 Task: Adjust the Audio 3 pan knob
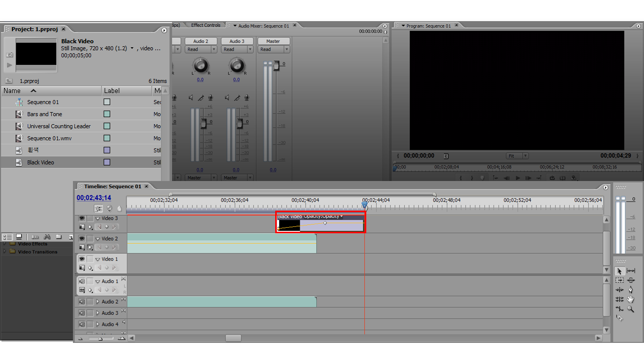[236, 65]
